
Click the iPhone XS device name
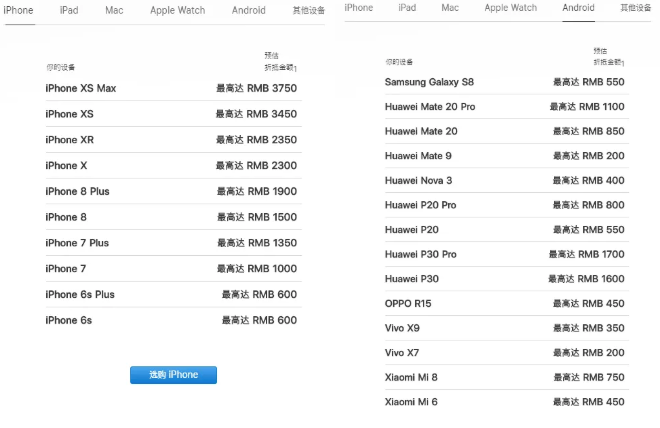click(x=69, y=114)
